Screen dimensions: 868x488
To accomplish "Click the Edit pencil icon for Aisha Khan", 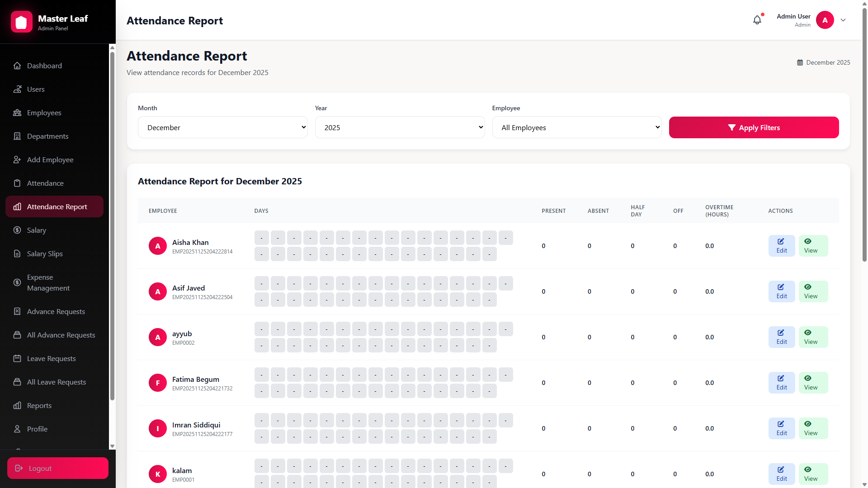I will [x=780, y=241].
